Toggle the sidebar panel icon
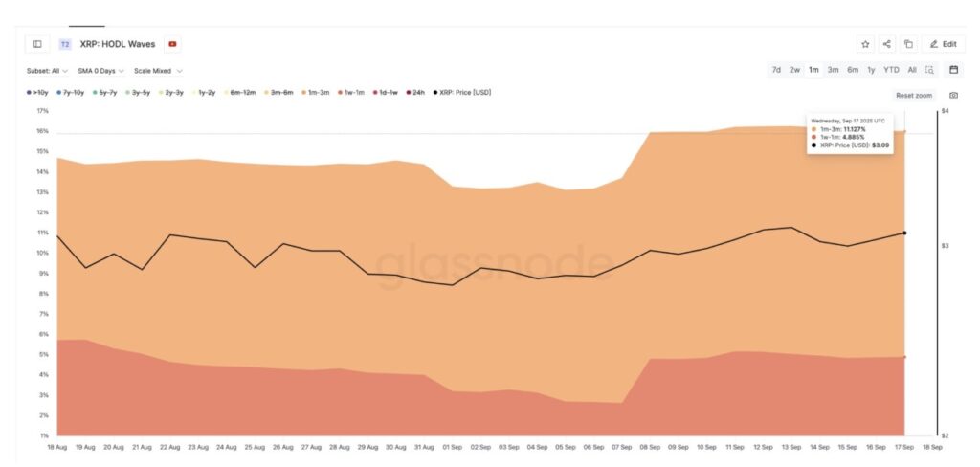The image size is (980, 467). point(37,44)
